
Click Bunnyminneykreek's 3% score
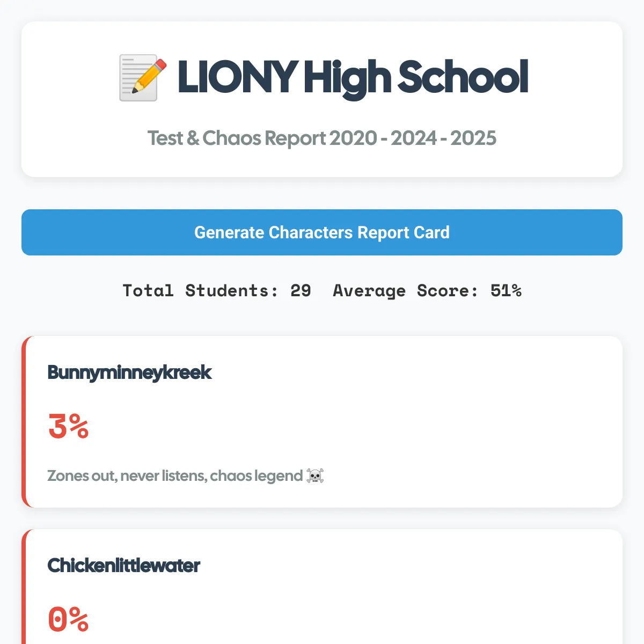point(68,427)
